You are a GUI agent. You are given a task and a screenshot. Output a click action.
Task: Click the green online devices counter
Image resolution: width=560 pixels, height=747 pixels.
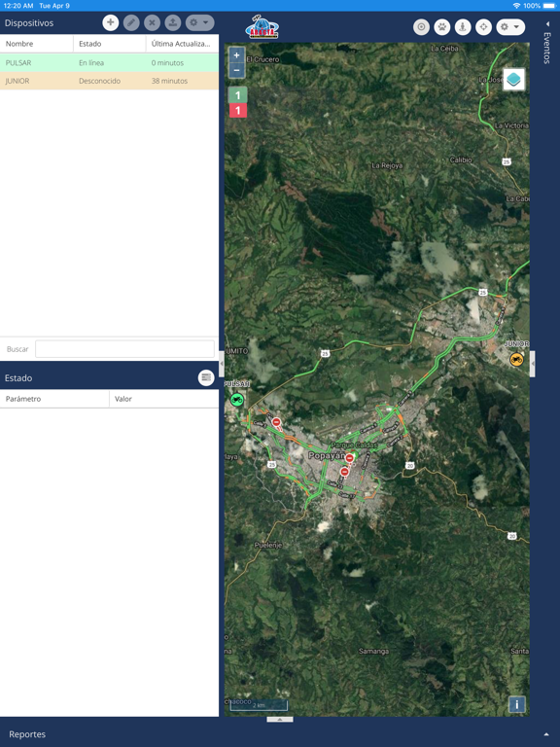pyautogui.click(x=237, y=95)
